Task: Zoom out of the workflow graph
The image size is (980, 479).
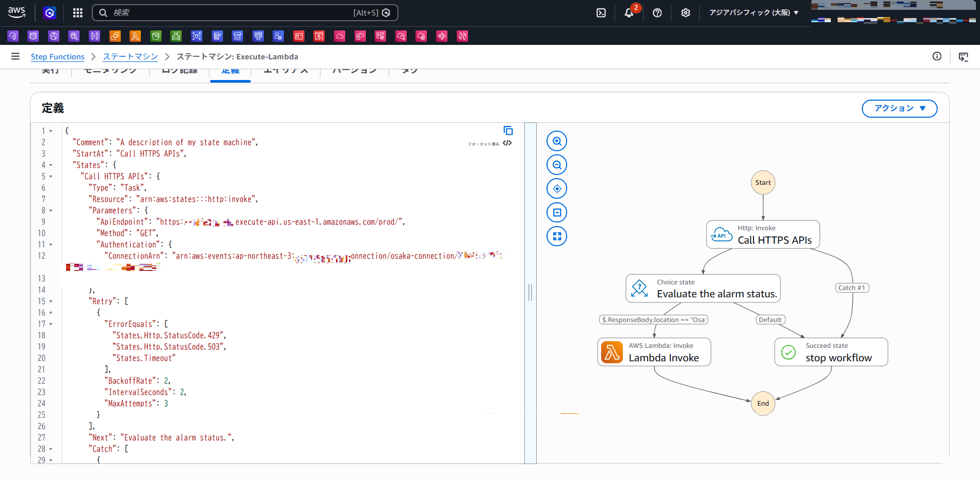Action: tap(557, 165)
